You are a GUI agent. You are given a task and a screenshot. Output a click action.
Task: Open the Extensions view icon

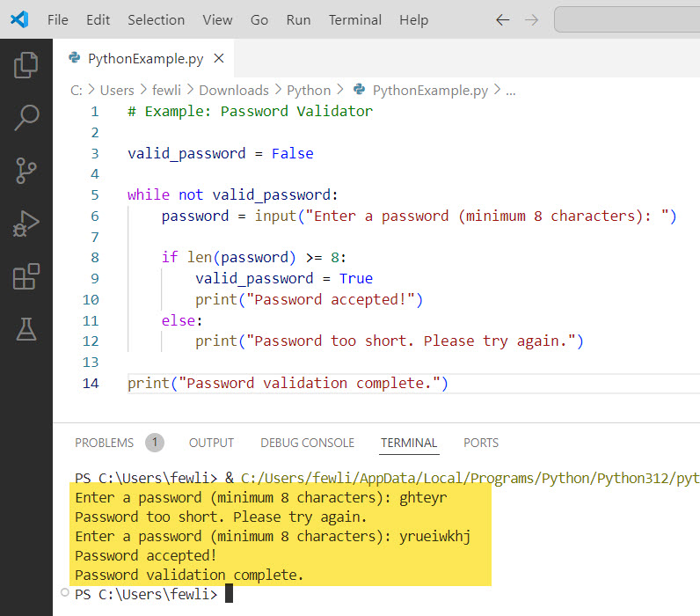[x=26, y=276]
